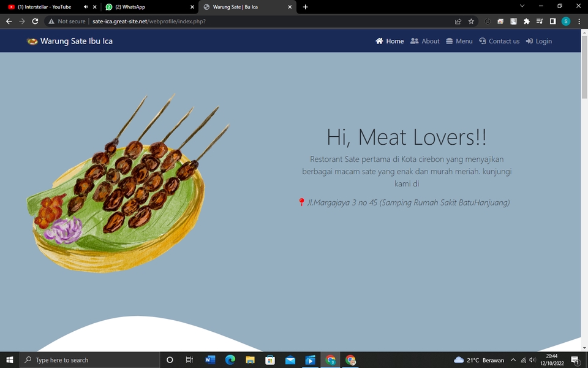Click the Home nav link
Viewport: 588px width, 368px height.
pos(390,41)
